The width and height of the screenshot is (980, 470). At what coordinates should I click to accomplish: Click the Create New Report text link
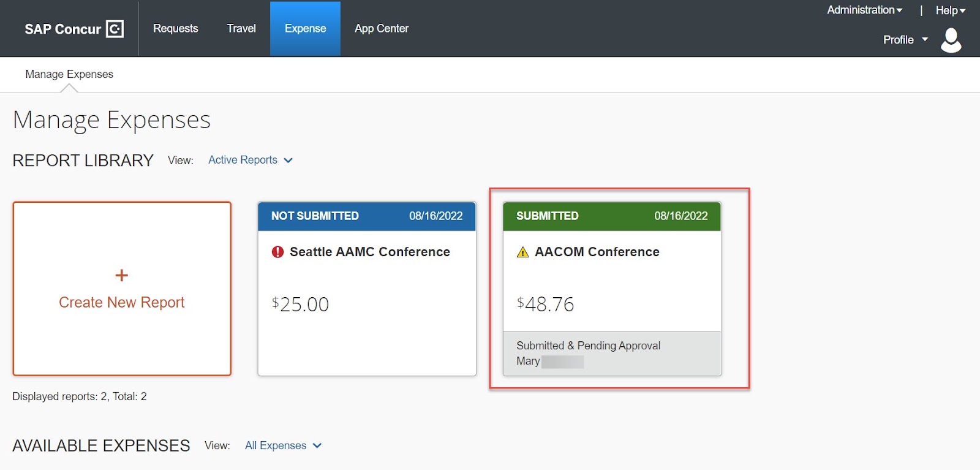click(x=122, y=302)
